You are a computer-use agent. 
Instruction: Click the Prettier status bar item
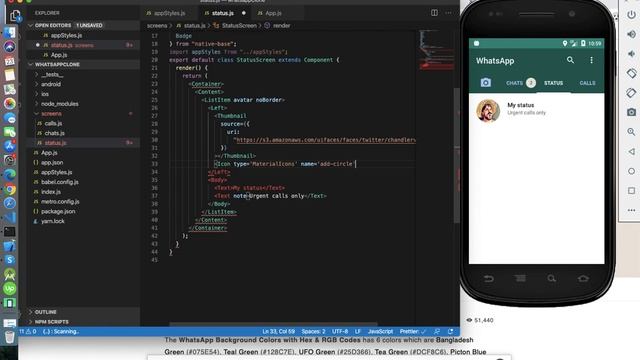click(x=413, y=331)
